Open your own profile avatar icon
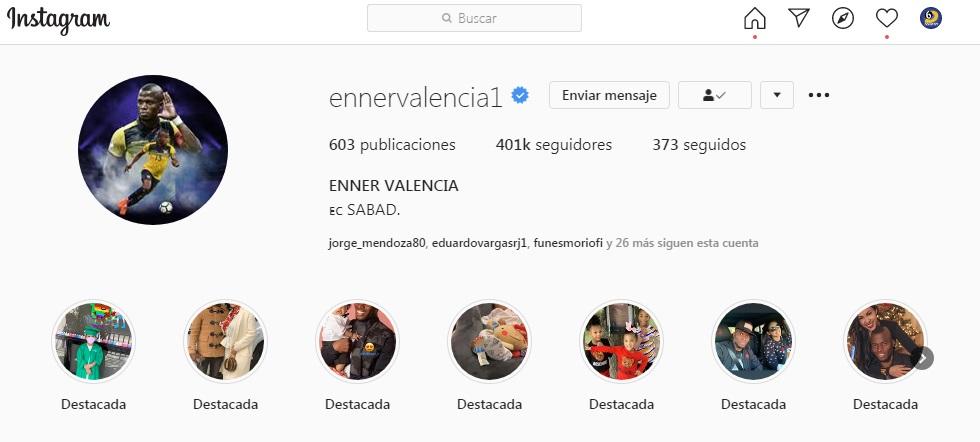 931,18
